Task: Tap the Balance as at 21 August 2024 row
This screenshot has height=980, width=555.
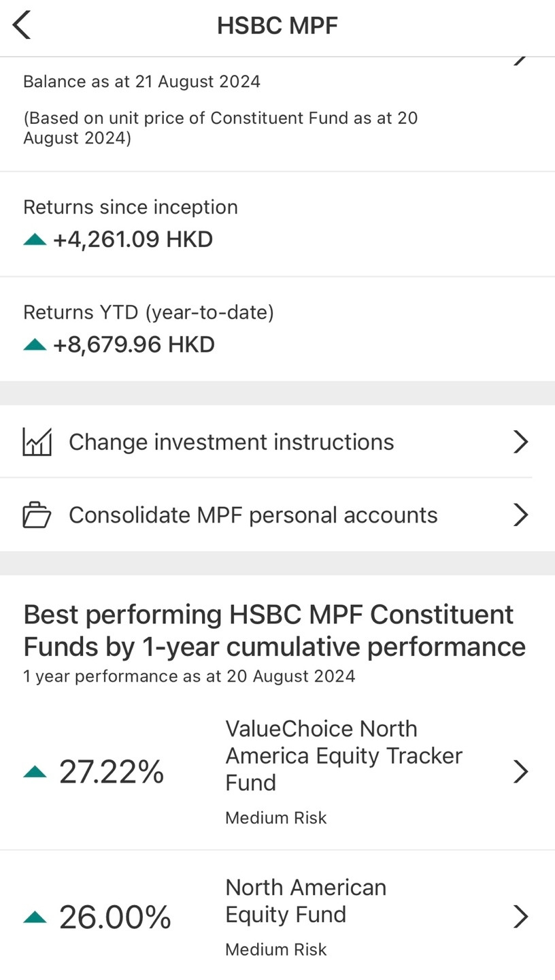Action: pyautogui.click(x=141, y=82)
